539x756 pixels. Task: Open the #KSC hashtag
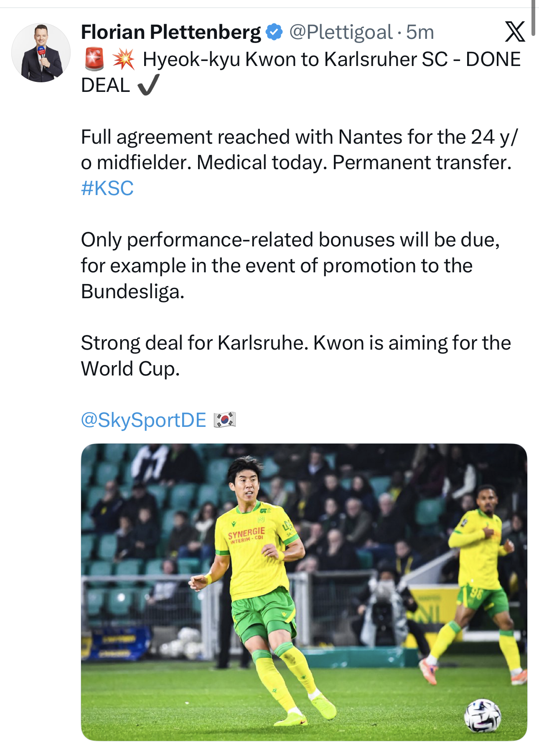107,188
